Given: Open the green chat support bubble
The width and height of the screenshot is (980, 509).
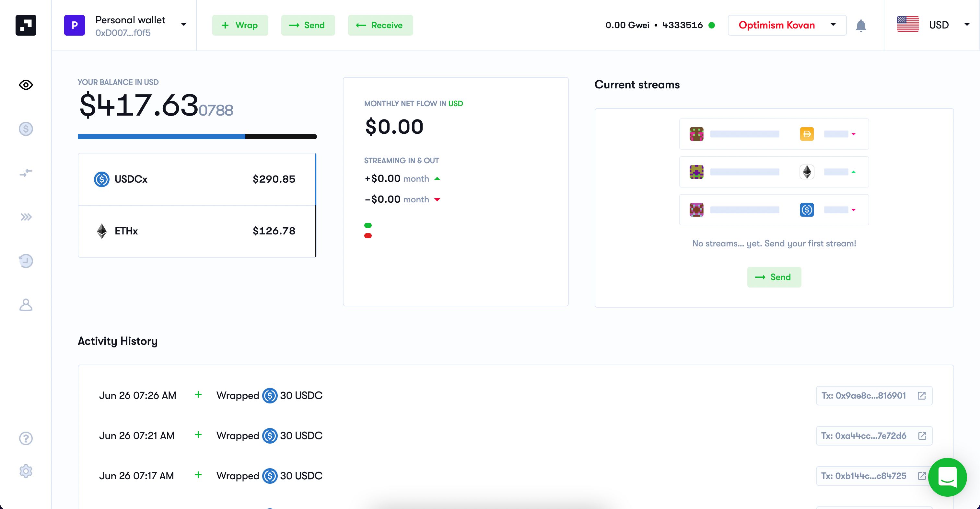Looking at the screenshot, I should [947, 477].
